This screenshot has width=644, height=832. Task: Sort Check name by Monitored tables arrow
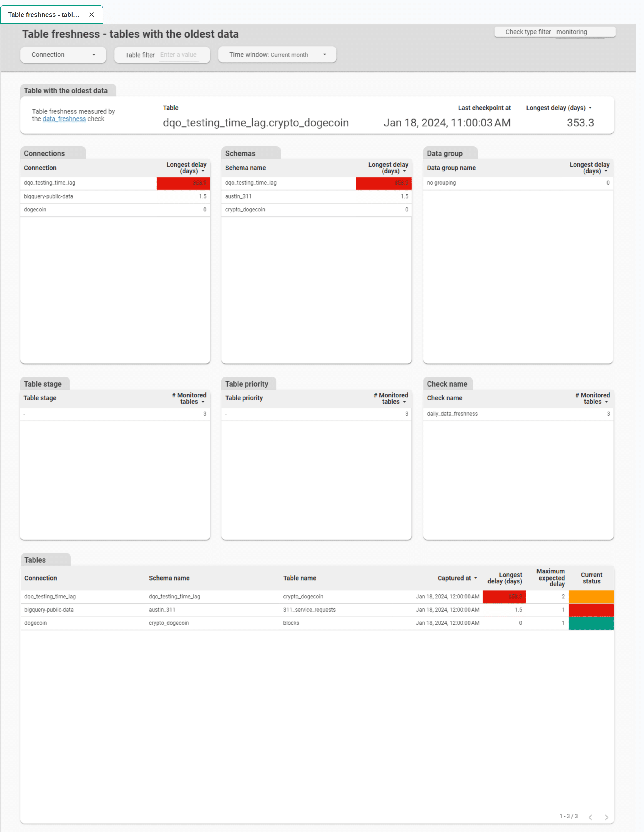coord(606,402)
